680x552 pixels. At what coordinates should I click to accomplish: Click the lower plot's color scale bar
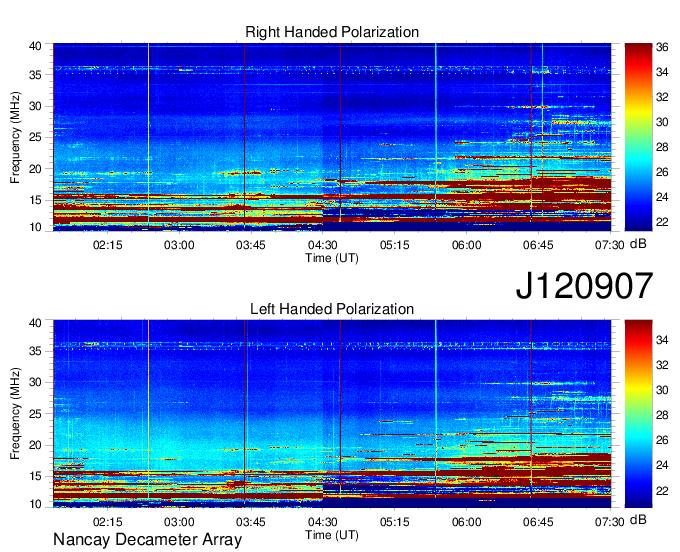pos(638,414)
